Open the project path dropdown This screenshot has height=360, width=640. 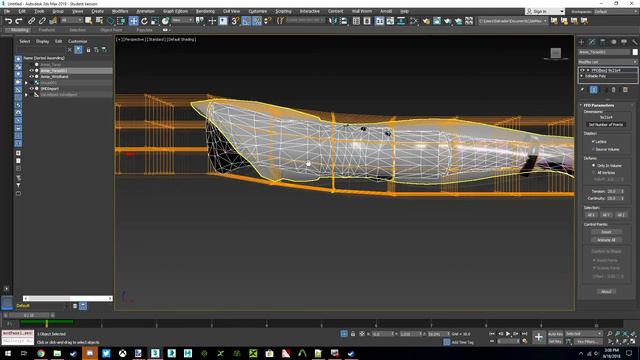pyautogui.click(x=513, y=21)
